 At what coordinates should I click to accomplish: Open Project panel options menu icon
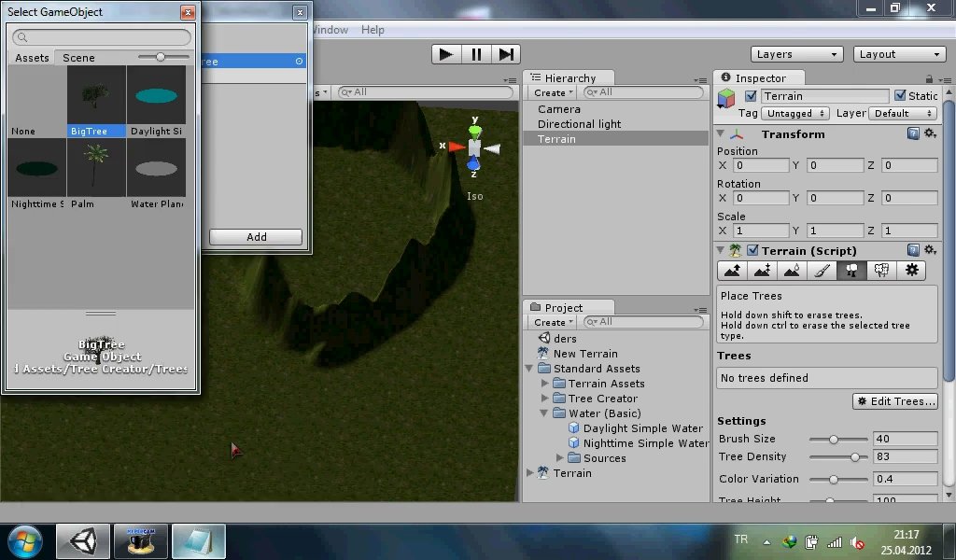tap(700, 310)
